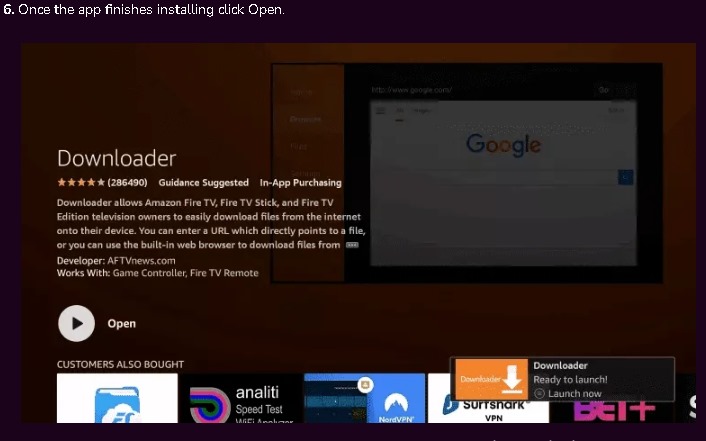Select the BET+ app tile
This screenshot has width=706, height=441.
point(600,408)
